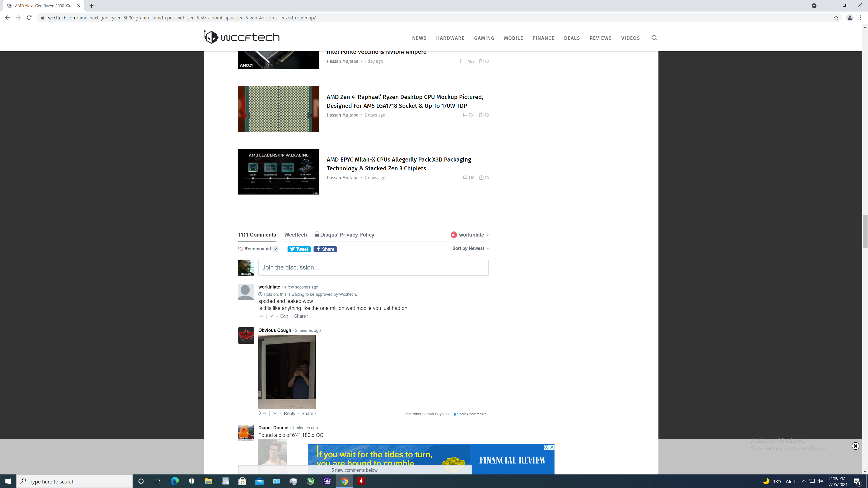868x488 pixels.
Task: Click the wccftech logo
Action: pos(242,37)
